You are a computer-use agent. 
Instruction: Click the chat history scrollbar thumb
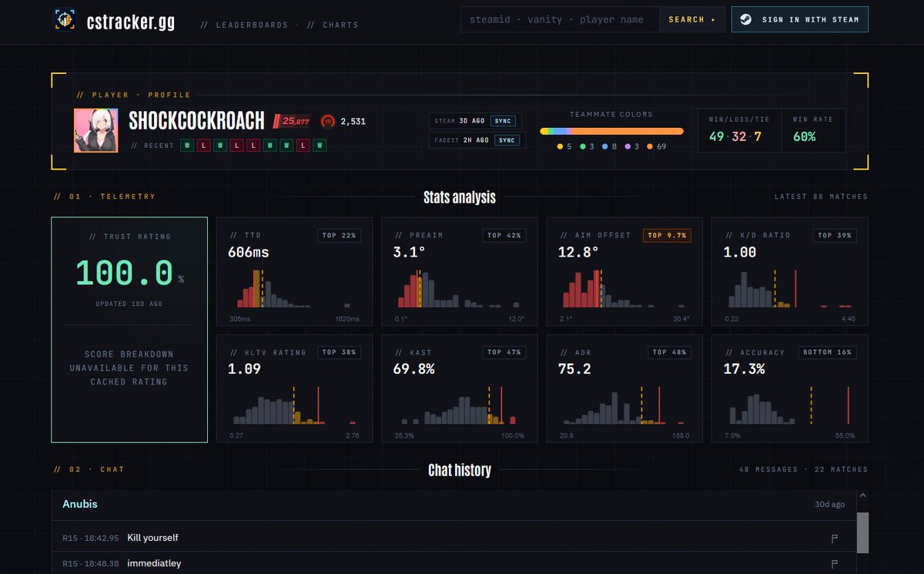(862, 533)
